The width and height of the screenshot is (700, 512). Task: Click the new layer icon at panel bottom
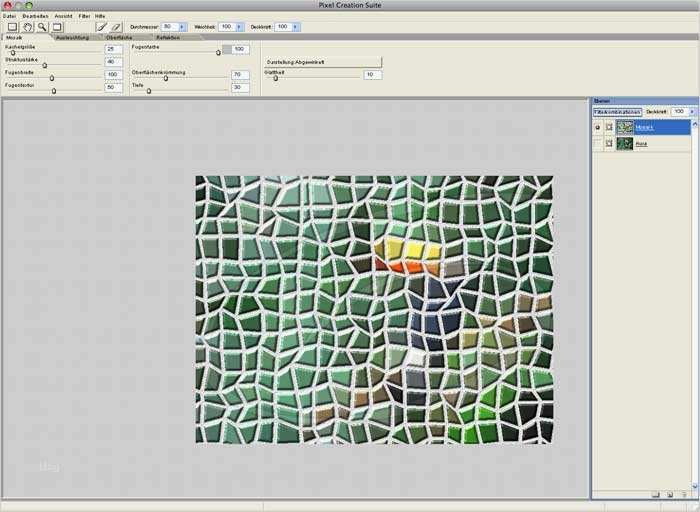(x=655, y=494)
